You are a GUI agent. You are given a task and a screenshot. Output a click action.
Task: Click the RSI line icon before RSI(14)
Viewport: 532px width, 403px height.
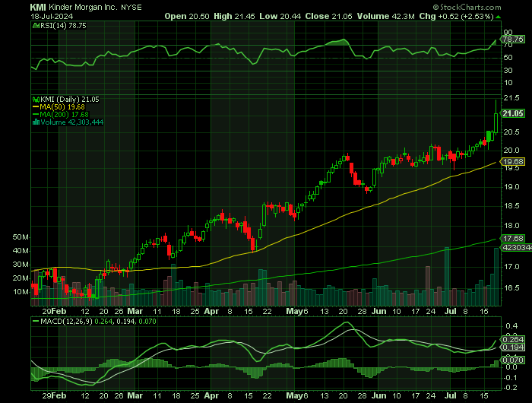36,26
